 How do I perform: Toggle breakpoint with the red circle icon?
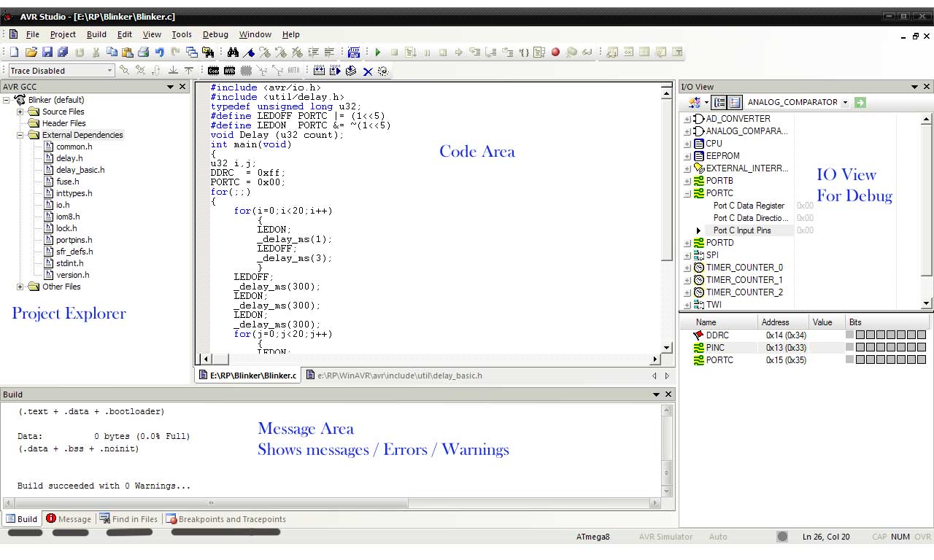(555, 52)
